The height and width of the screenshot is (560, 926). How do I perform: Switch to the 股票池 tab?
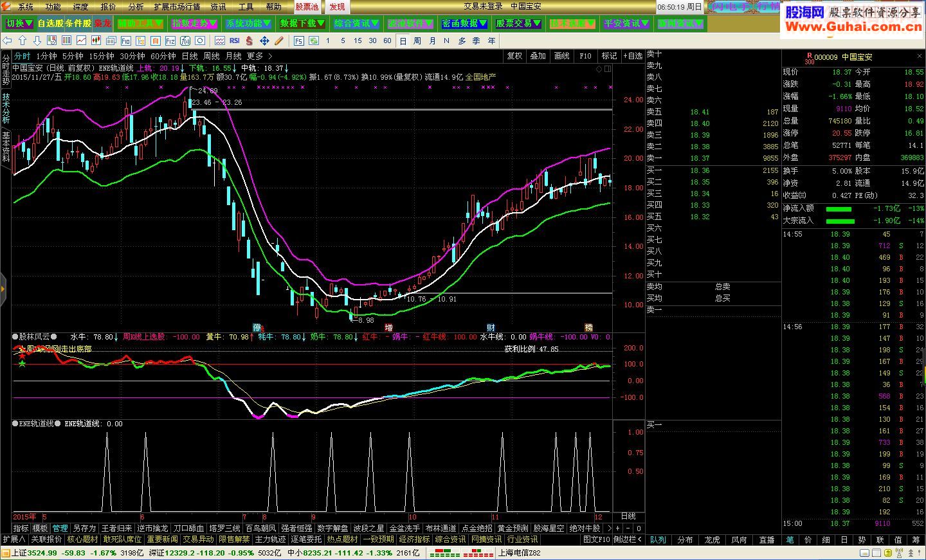pyautogui.click(x=307, y=6)
